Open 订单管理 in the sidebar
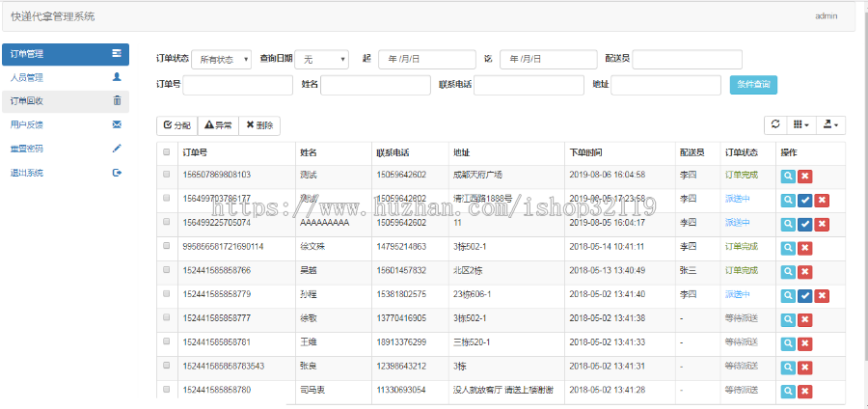Screen dimensions: 868x409 66,54
